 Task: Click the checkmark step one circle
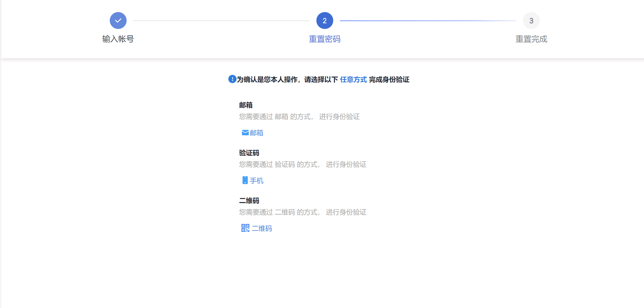click(118, 21)
